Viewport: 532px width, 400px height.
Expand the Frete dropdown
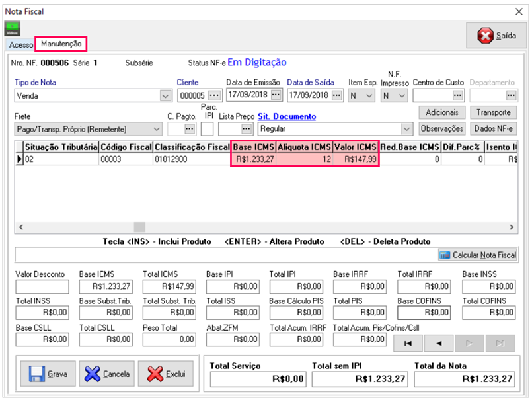[156, 128]
